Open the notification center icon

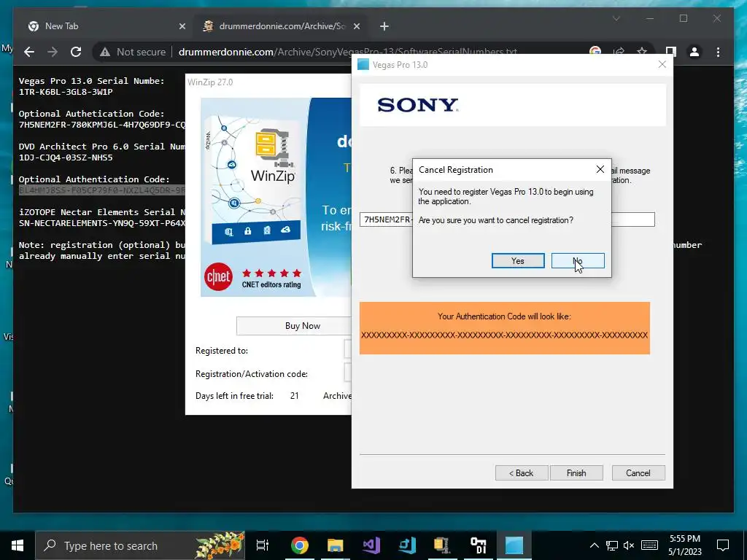tap(723, 545)
